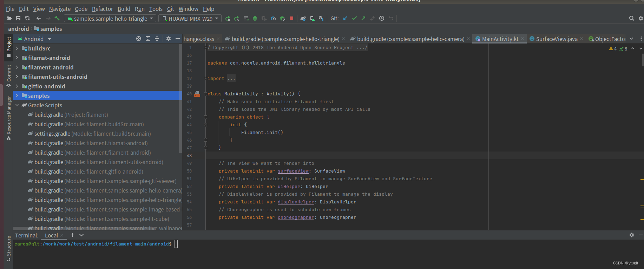Screen dimensions: 644x269
Task: Open settings.gradle (filament.buildSrc.main)
Action: tap(92, 134)
